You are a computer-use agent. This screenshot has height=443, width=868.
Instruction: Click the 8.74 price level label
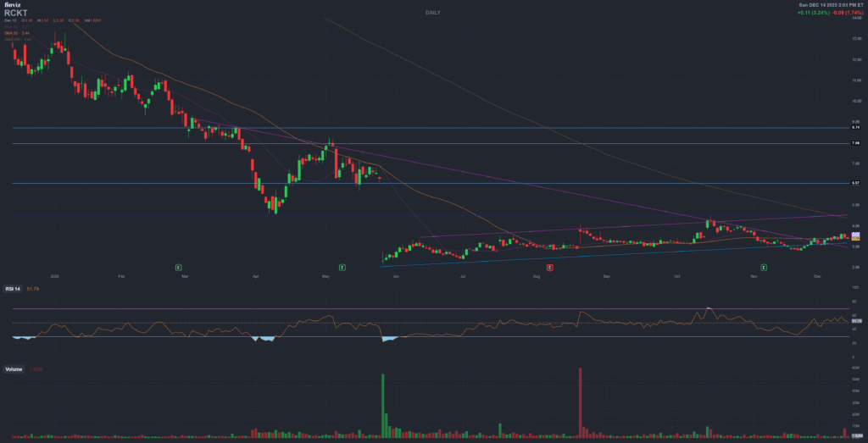856,128
